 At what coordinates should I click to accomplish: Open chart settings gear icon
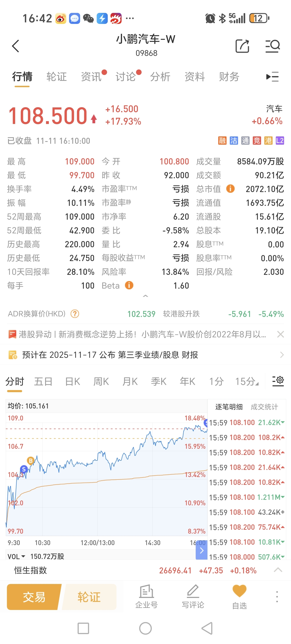278,381
